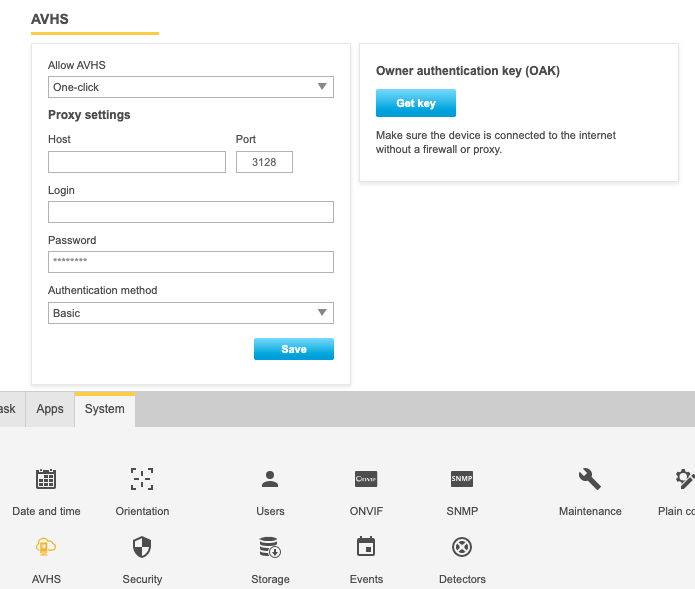Open the Storage database icon
The image size is (695, 589).
270,547
